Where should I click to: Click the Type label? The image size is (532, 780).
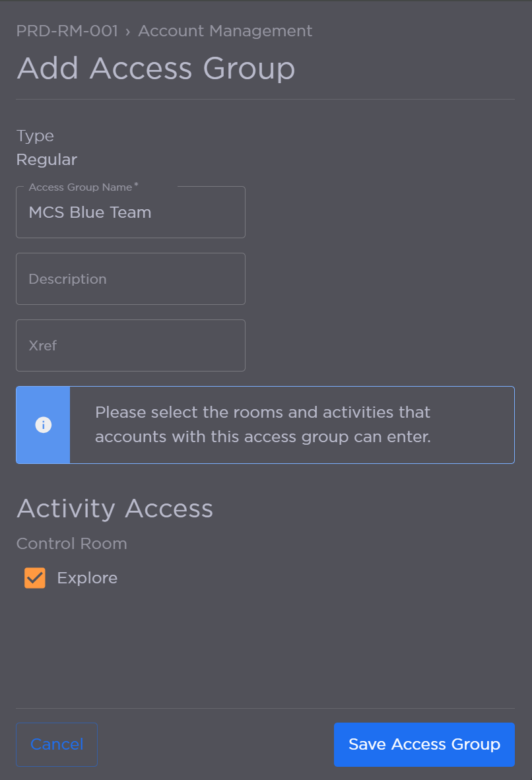(x=35, y=135)
